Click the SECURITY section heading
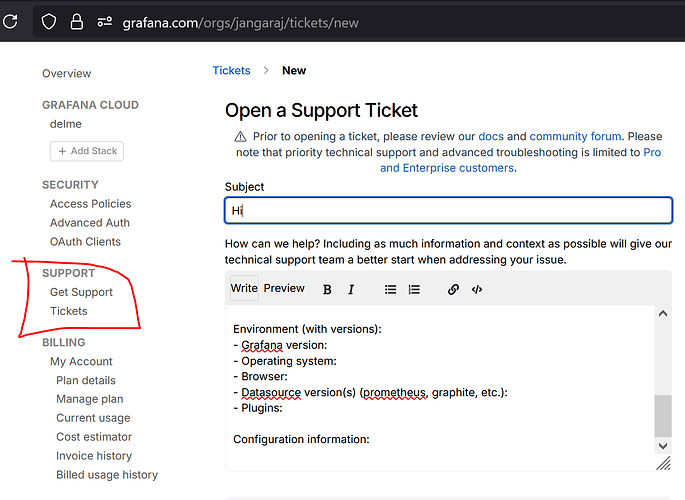 point(70,185)
